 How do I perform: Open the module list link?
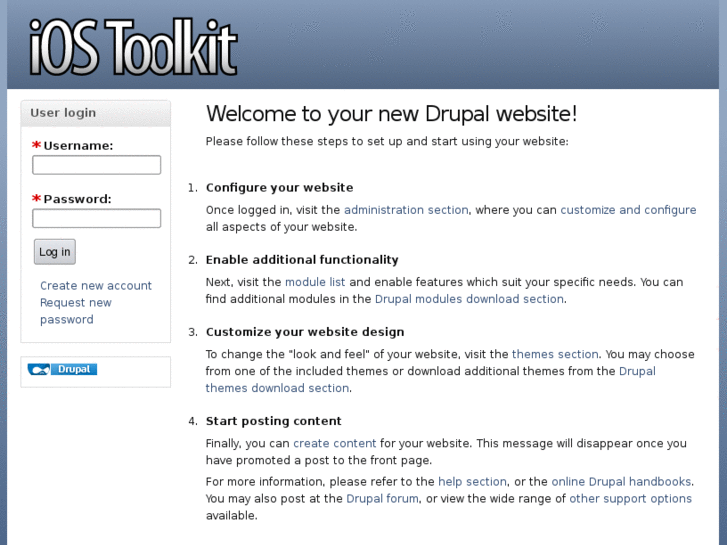(x=315, y=282)
